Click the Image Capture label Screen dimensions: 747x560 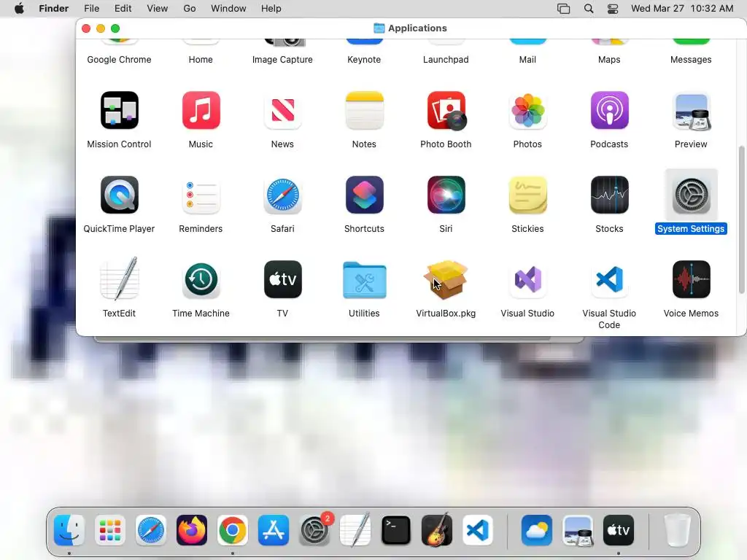coord(282,60)
